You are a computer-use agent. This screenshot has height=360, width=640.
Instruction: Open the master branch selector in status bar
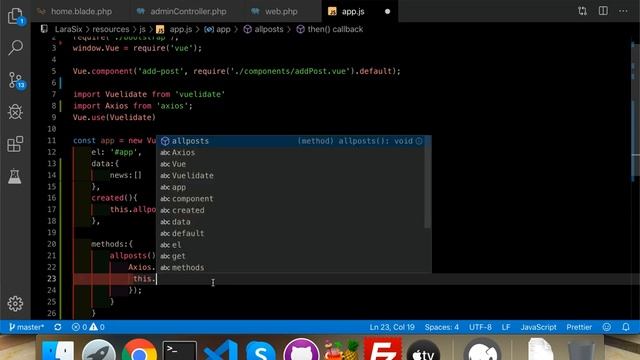tap(26, 327)
